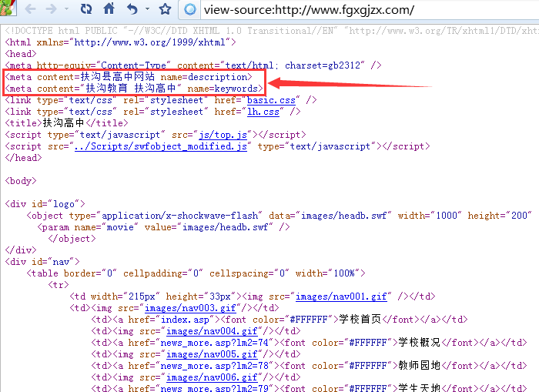Open the forward history dropdown arrow
This screenshot has width=539, height=392.
(x=67, y=9)
